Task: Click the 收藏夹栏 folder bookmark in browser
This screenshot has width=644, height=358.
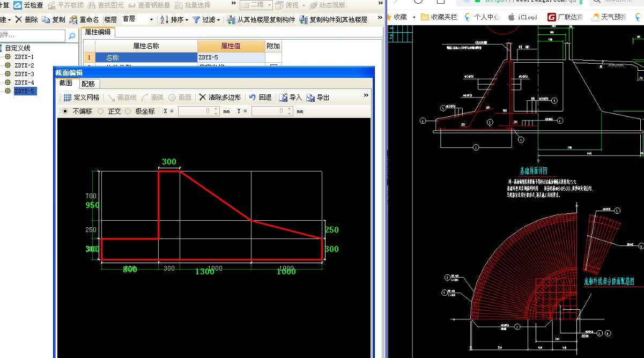Action: point(439,17)
